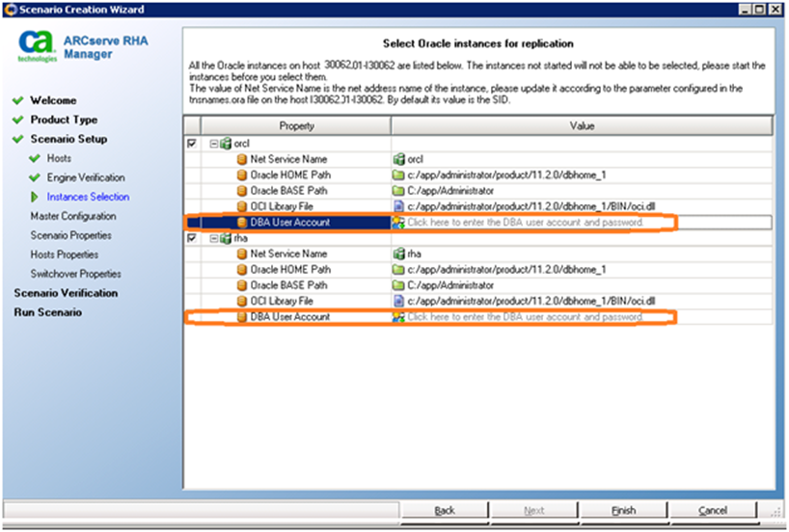Select the Hosts step in sidebar
The width and height of the screenshot is (789, 532).
pos(59,158)
